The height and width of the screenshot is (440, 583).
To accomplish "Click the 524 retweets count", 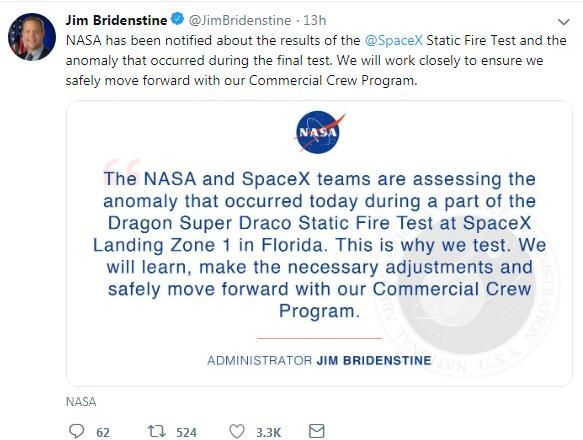I will click(x=186, y=432).
